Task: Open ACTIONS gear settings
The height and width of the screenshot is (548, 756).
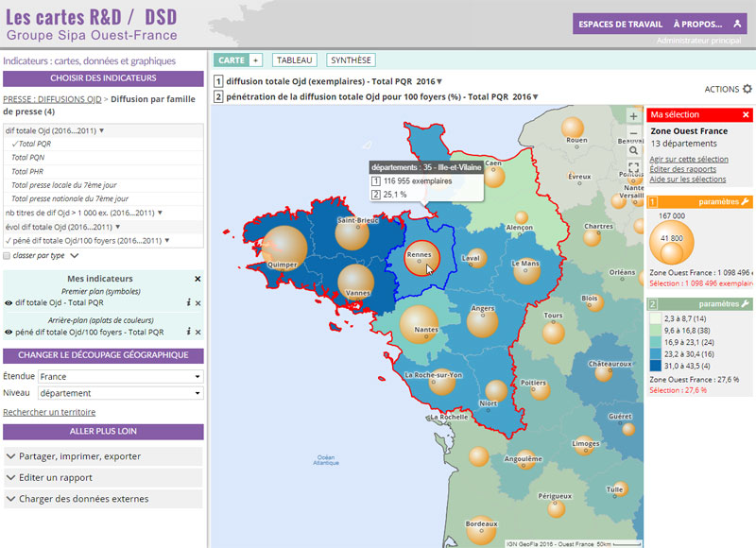Action: [x=747, y=89]
